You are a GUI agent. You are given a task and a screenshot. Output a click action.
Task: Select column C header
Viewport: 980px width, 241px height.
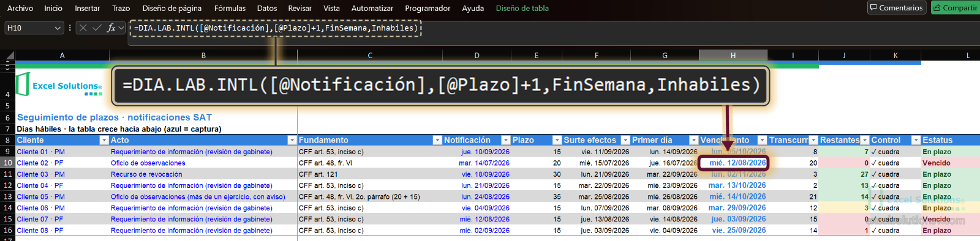pos(370,55)
